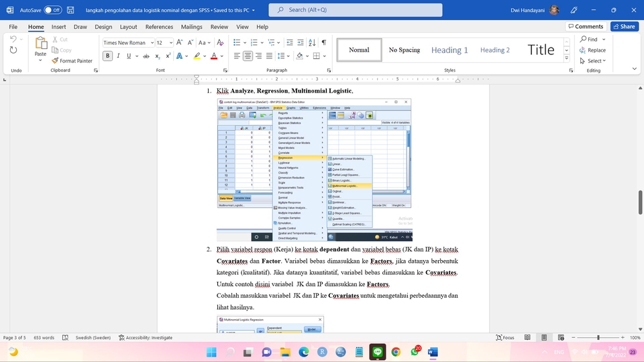The height and width of the screenshot is (362, 644).
Task: Toggle Superscript formatting
Action: 168,56
